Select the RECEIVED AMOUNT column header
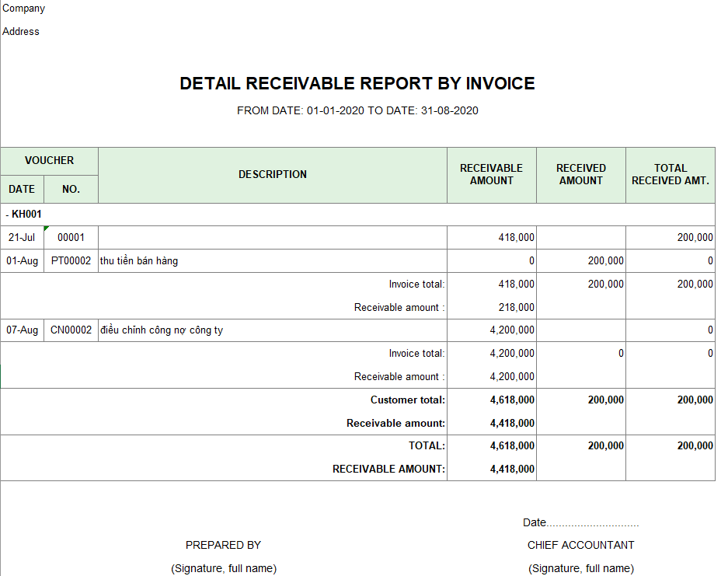The width and height of the screenshot is (728, 576). point(580,175)
